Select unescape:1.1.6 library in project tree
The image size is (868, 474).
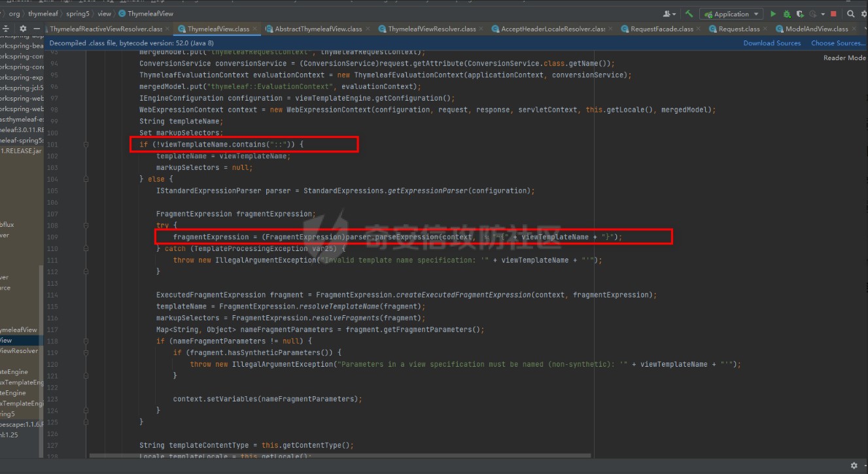21,424
